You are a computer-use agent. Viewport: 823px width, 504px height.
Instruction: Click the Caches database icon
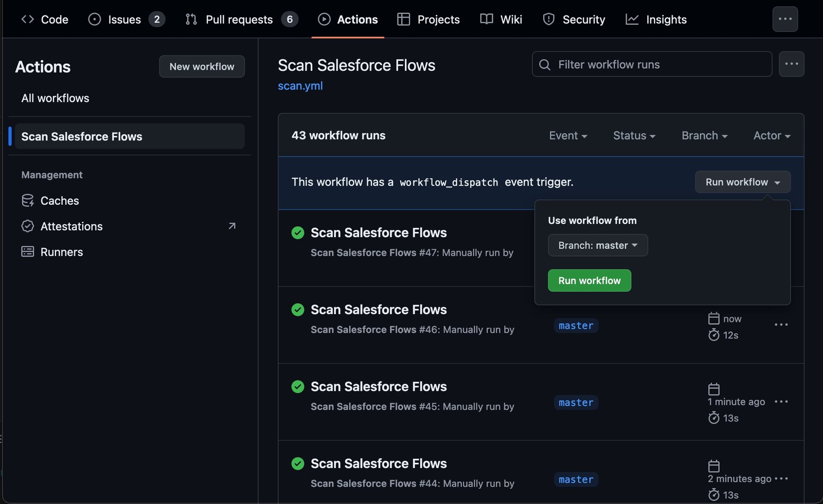28,201
